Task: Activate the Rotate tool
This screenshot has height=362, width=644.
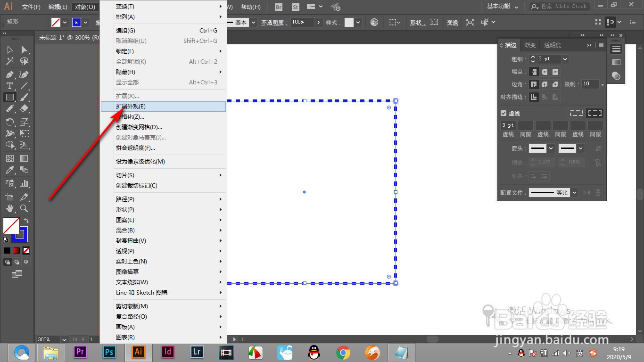Action: [9, 122]
